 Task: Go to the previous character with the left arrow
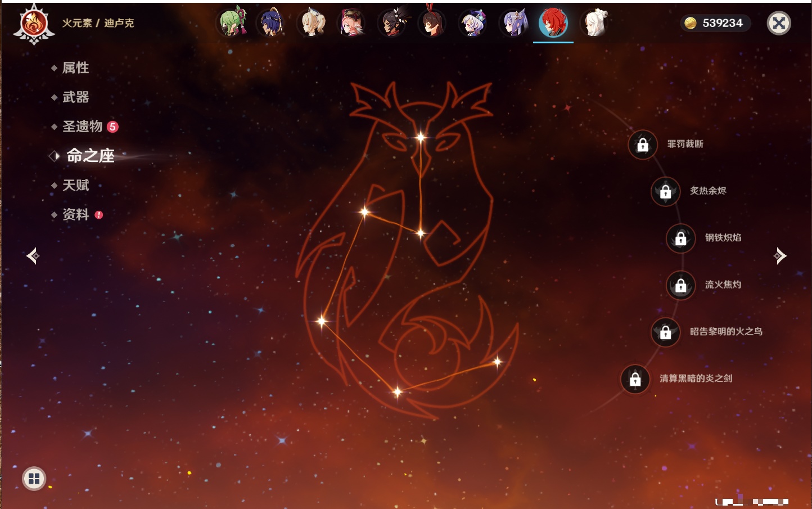point(33,256)
